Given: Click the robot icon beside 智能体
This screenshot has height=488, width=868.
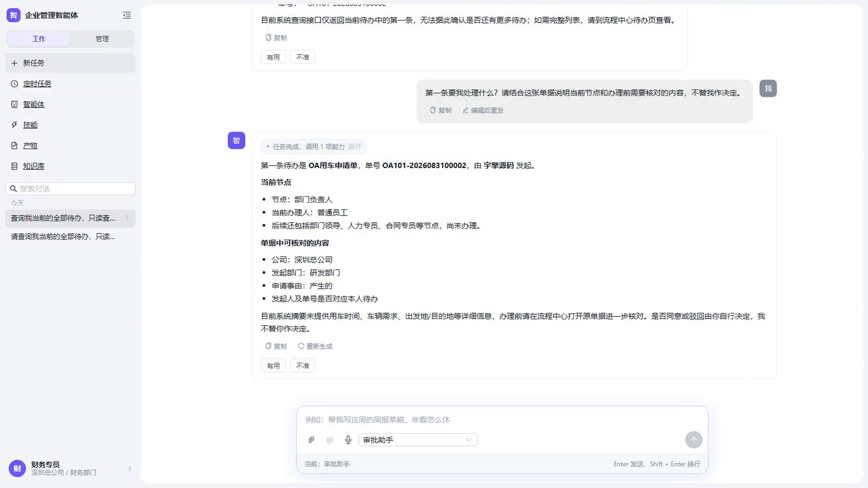Looking at the screenshot, I should click(x=14, y=104).
